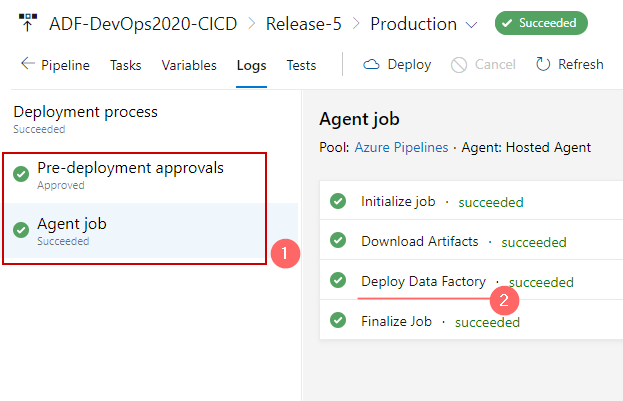The height and width of the screenshot is (401, 623).
Task: Click the Succeeded status badge
Action: pos(541,23)
